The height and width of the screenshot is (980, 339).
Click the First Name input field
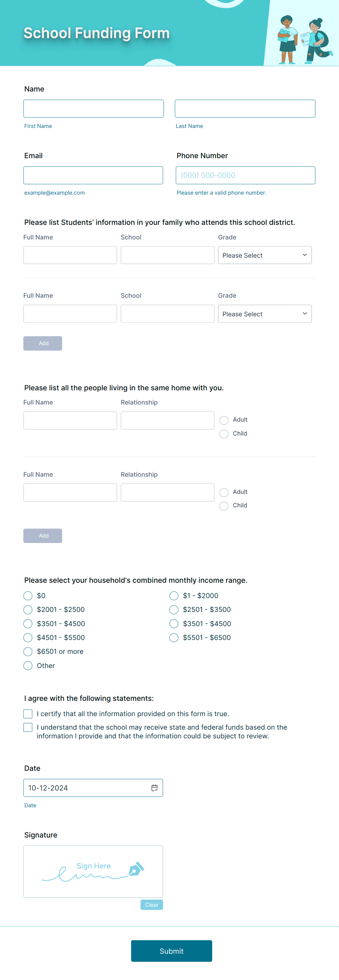click(93, 109)
